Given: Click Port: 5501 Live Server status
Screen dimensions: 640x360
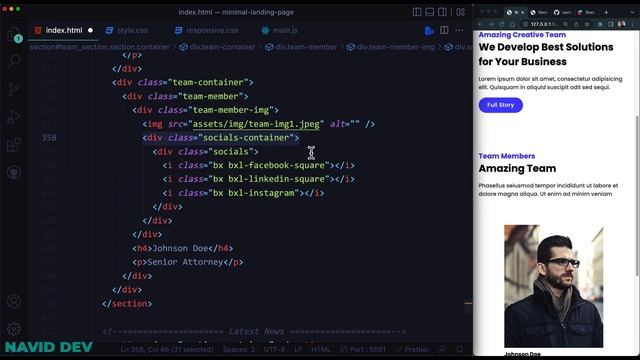Looking at the screenshot, I should pyautogui.click(x=363, y=349).
